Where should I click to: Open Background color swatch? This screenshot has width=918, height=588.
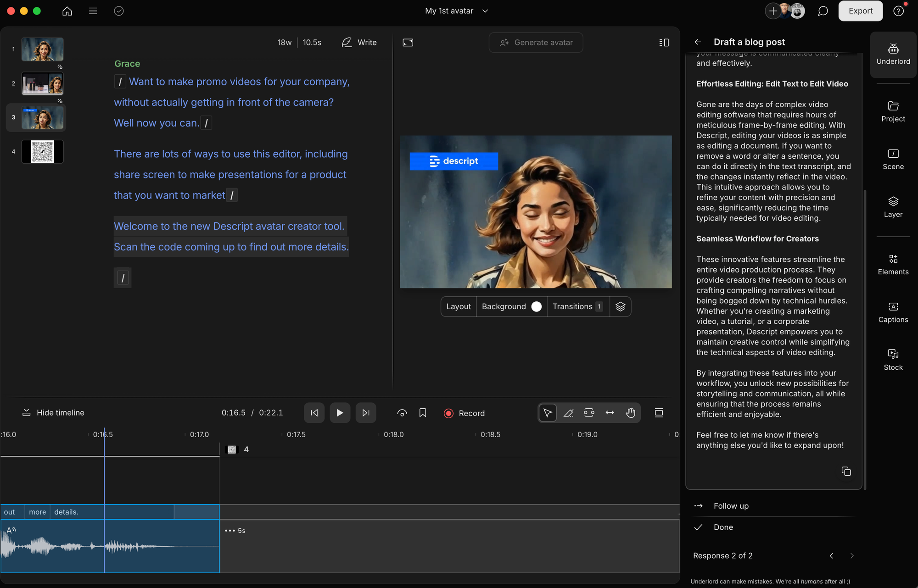click(x=536, y=306)
